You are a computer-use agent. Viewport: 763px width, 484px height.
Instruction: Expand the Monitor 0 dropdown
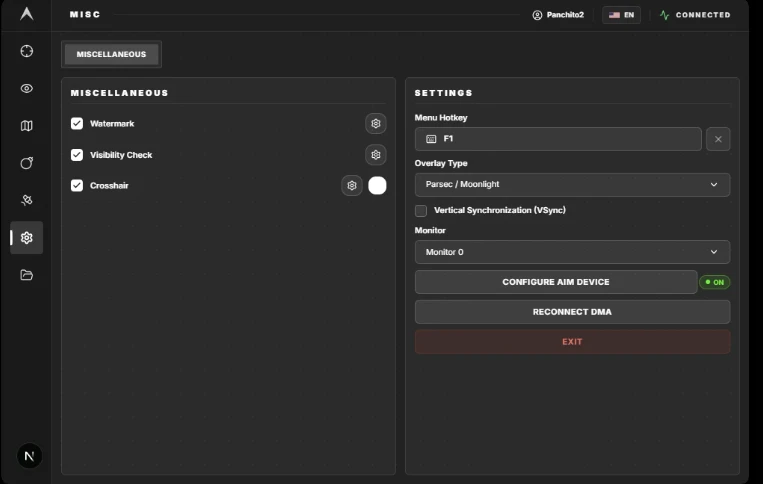(572, 252)
